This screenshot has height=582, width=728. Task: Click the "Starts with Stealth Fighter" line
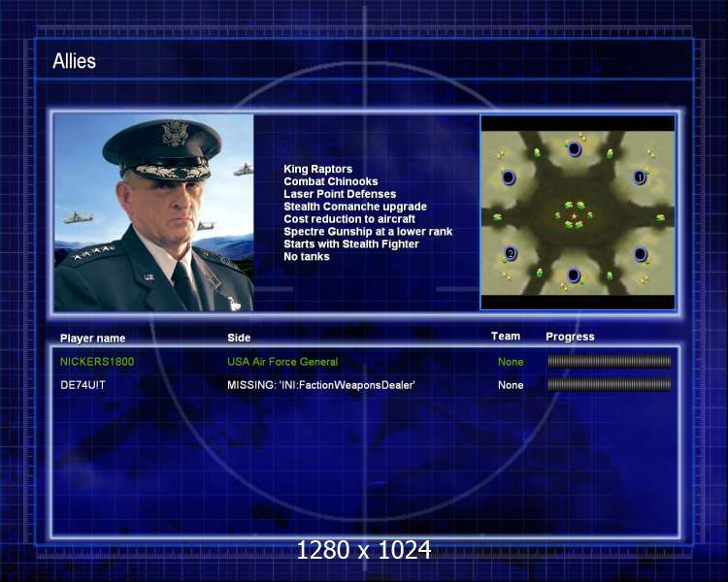[351, 244]
